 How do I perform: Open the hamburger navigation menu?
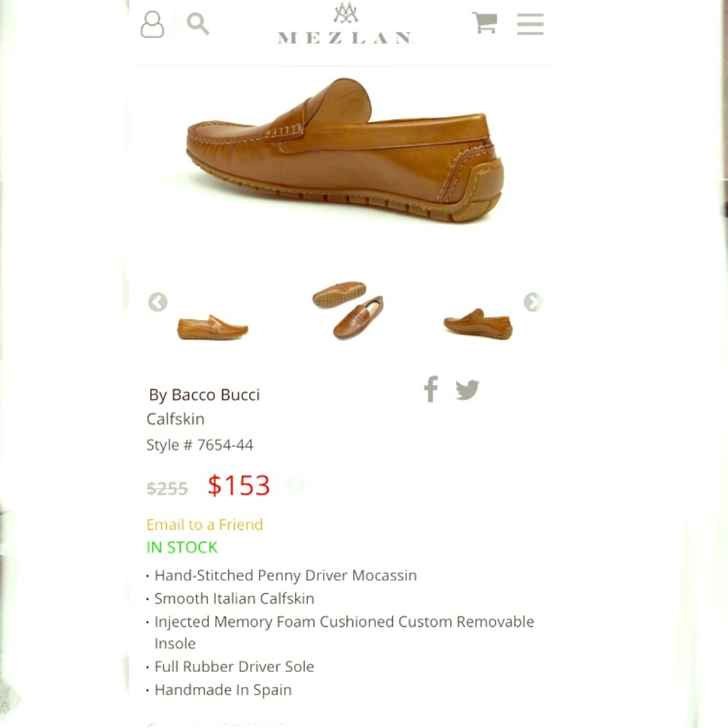click(531, 24)
